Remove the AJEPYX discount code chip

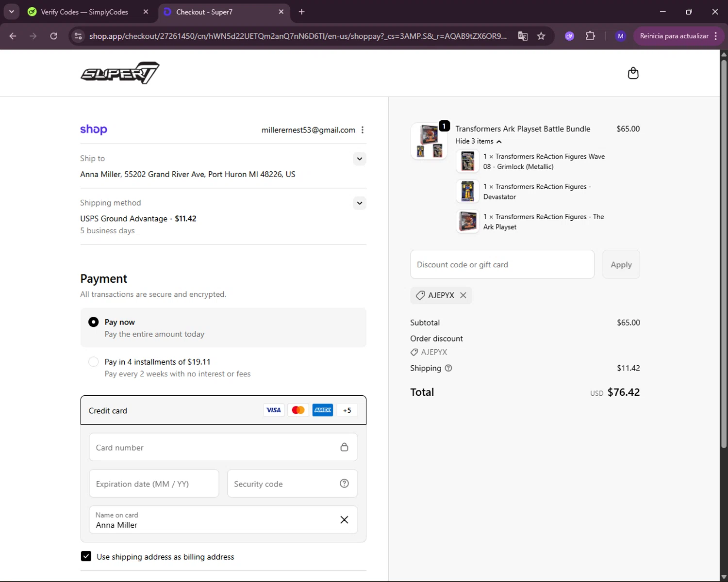(463, 295)
